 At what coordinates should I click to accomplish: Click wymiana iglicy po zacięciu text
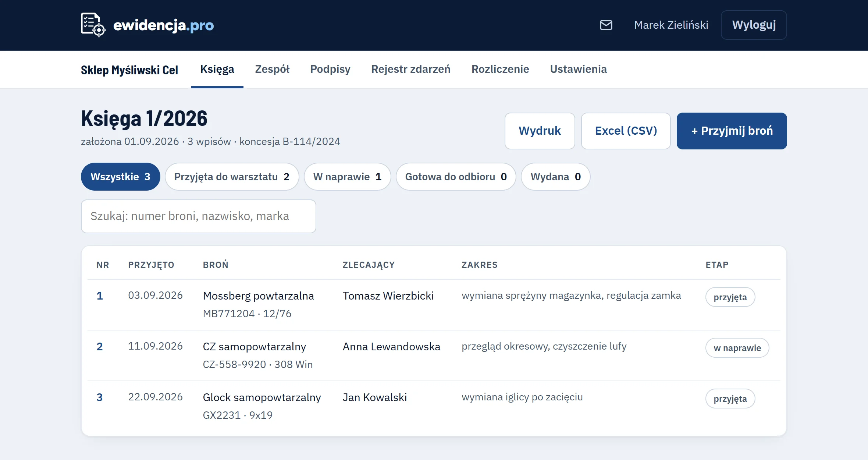[x=522, y=397]
